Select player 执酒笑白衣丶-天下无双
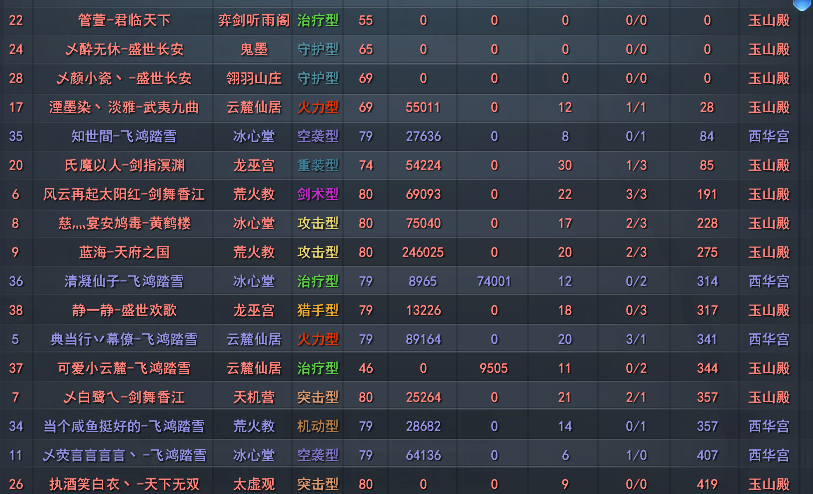Image resolution: width=813 pixels, height=494 pixels. click(124, 485)
